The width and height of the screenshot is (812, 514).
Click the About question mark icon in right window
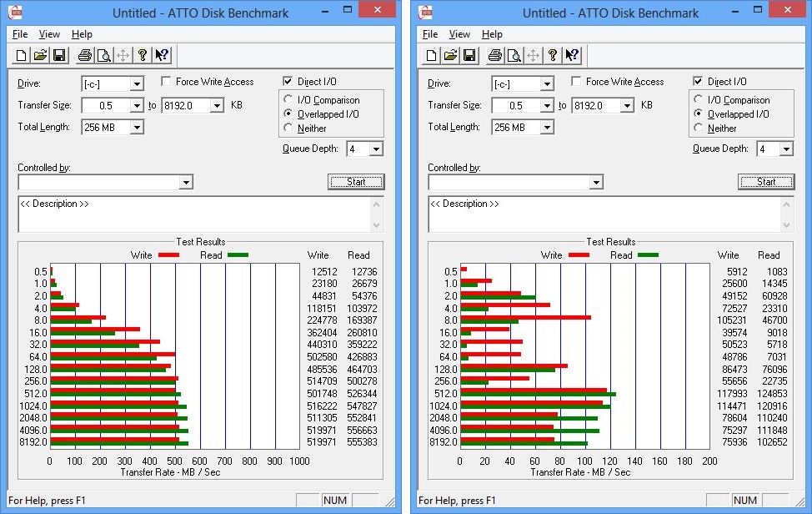[553, 55]
